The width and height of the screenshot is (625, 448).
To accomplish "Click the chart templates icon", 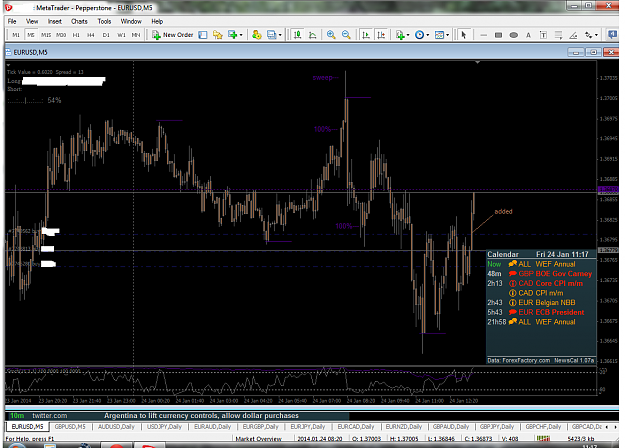I will [x=439, y=35].
